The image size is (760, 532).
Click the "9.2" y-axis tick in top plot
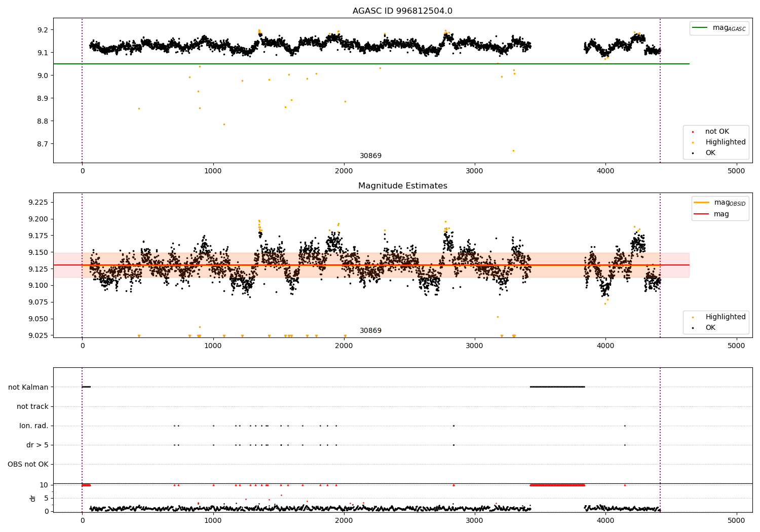pyautogui.click(x=43, y=30)
